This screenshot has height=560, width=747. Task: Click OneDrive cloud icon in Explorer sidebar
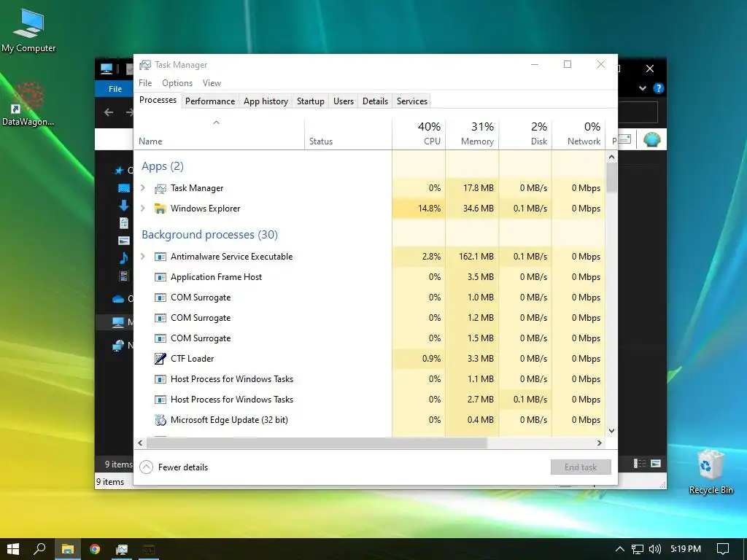[x=118, y=299]
